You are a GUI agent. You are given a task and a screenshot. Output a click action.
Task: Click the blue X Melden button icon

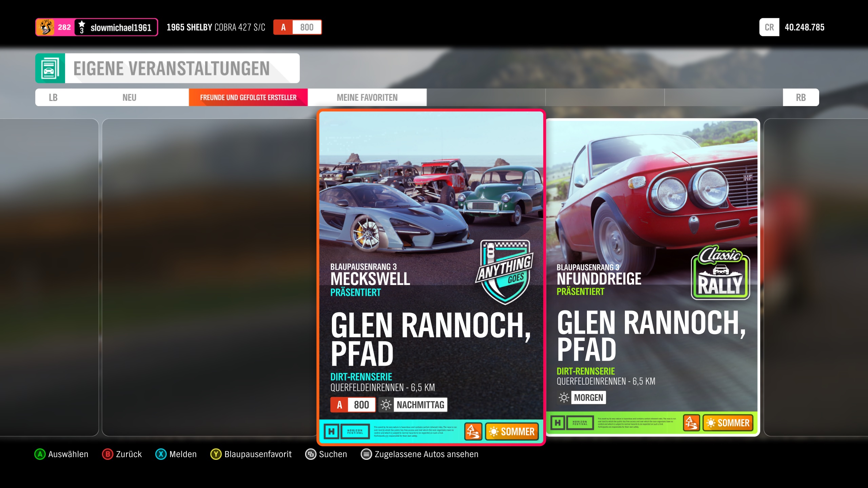[161, 454]
